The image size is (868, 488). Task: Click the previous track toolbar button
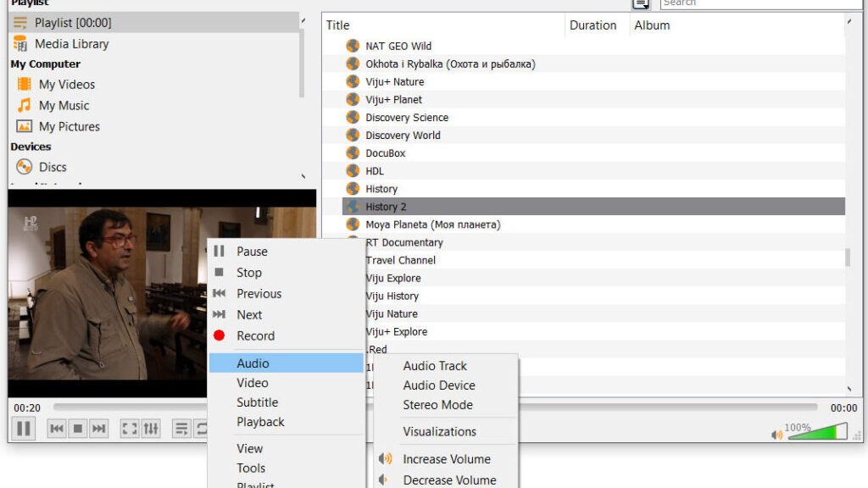(57, 428)
